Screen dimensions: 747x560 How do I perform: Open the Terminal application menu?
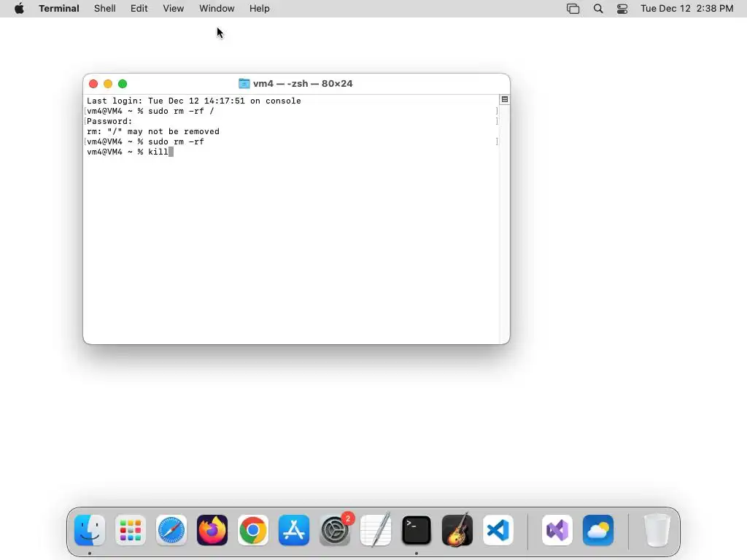pyautogui.click(x=58, y=9)
